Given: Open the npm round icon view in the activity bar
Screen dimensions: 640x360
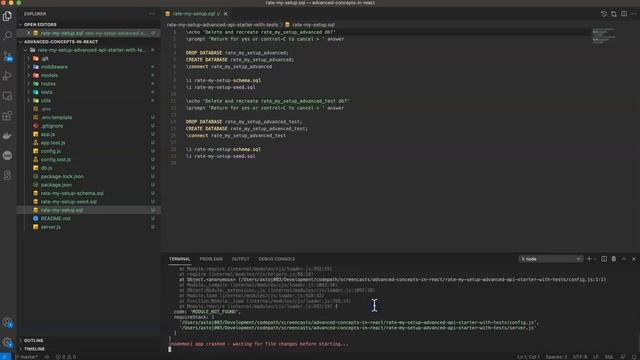Looking at the screenshot, I should click(7, 156).
